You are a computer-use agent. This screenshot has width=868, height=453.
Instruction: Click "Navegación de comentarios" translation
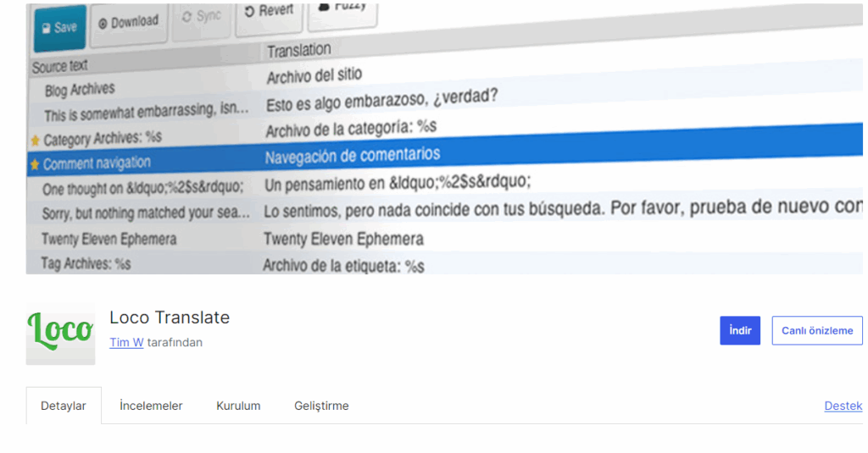[353, 156]
